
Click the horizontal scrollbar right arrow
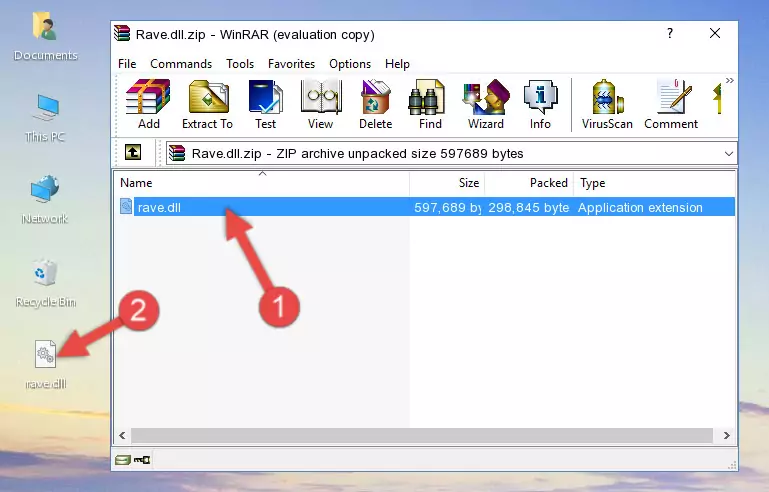(x=726, y=435)
